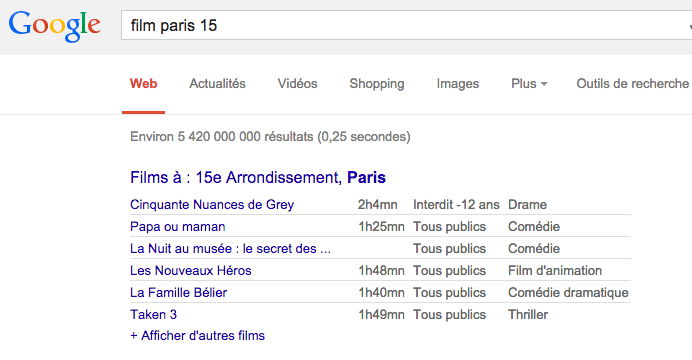
Task: Click the results count text
Action: [270, 137]
